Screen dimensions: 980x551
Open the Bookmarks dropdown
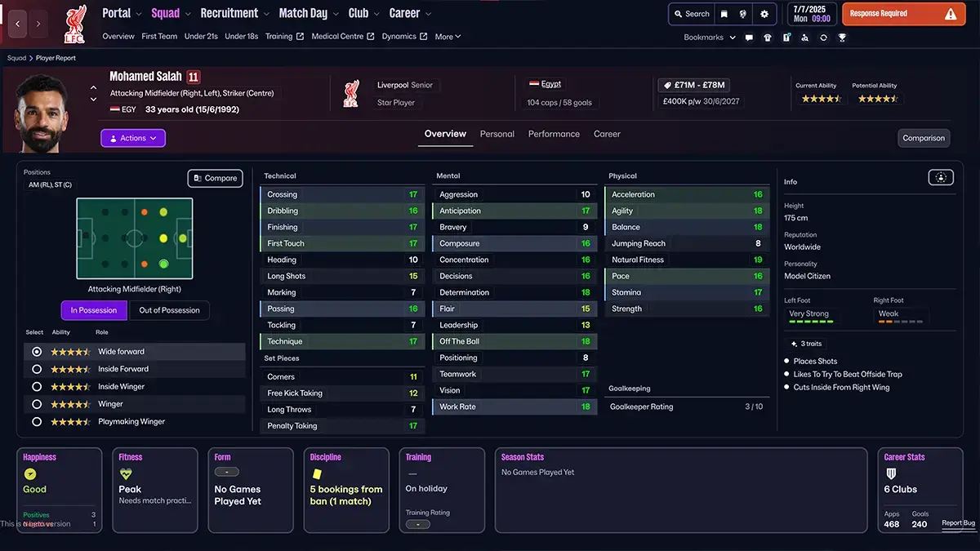click(709, 38)
